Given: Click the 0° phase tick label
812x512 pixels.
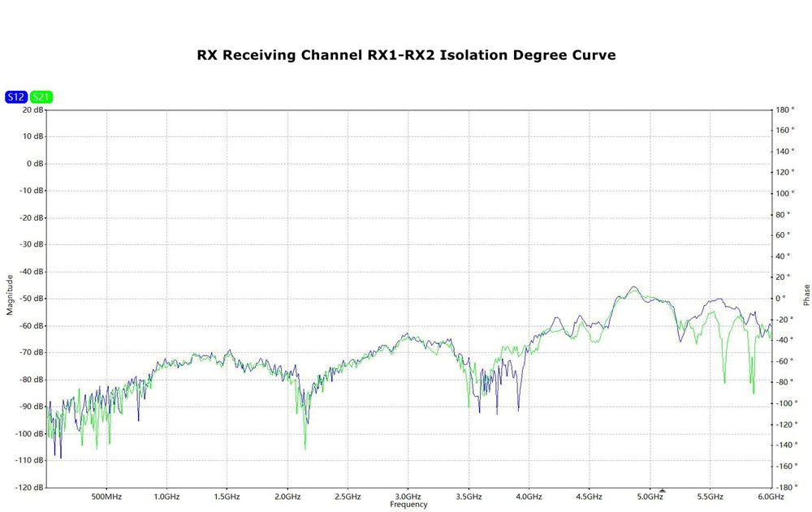Looking at the screenshot, I should pos(780,299).
